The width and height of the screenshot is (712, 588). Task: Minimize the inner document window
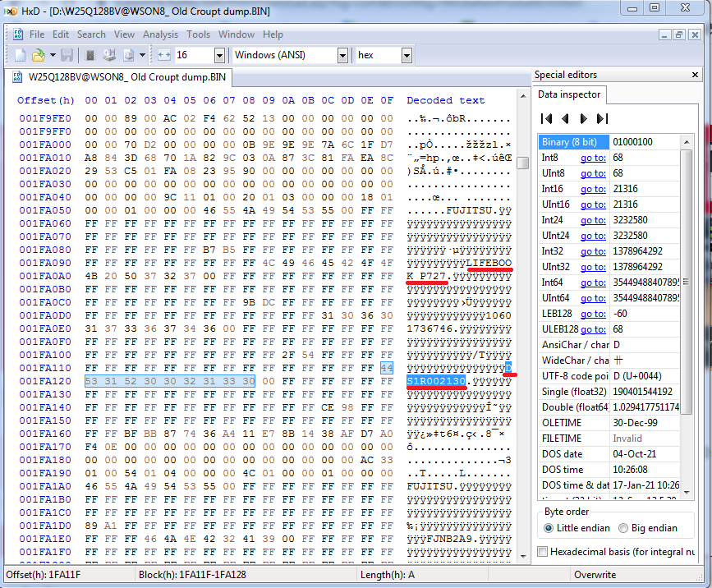pos(664,34)
